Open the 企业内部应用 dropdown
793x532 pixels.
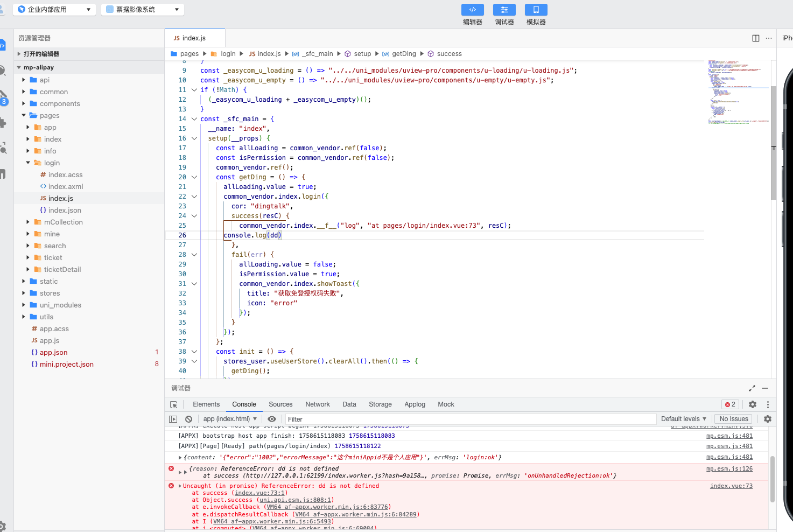point(54,10)
